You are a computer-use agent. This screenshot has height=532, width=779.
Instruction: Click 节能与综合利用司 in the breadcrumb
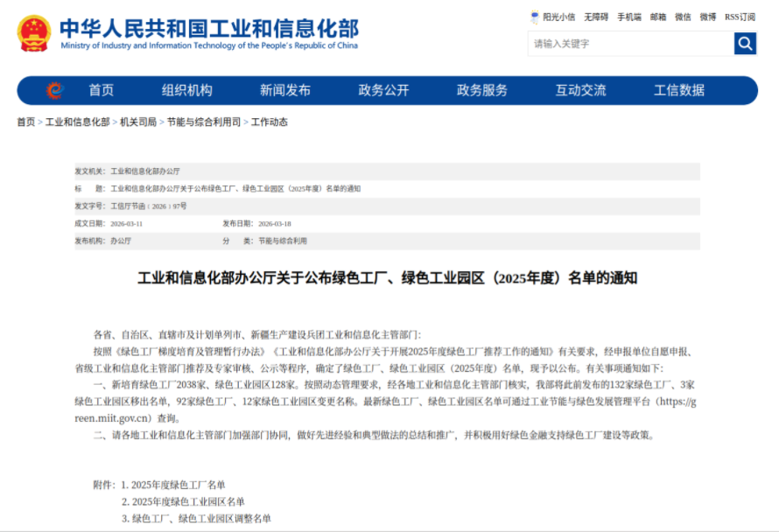coord(204,122)
